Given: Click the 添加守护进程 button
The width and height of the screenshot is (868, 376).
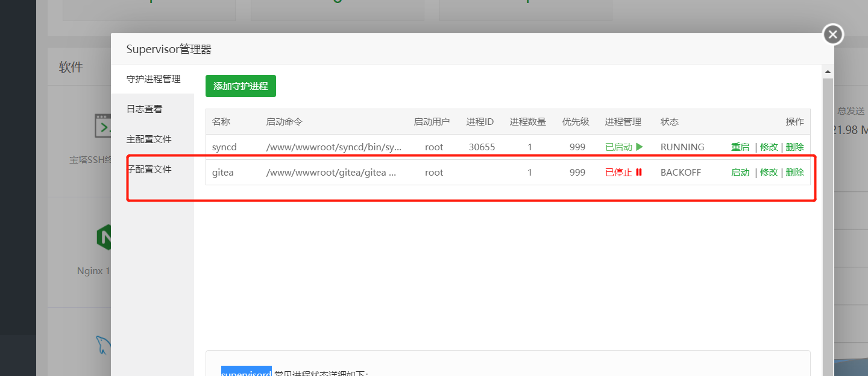Looking at the screenshot, I should [x=241, y=86].
